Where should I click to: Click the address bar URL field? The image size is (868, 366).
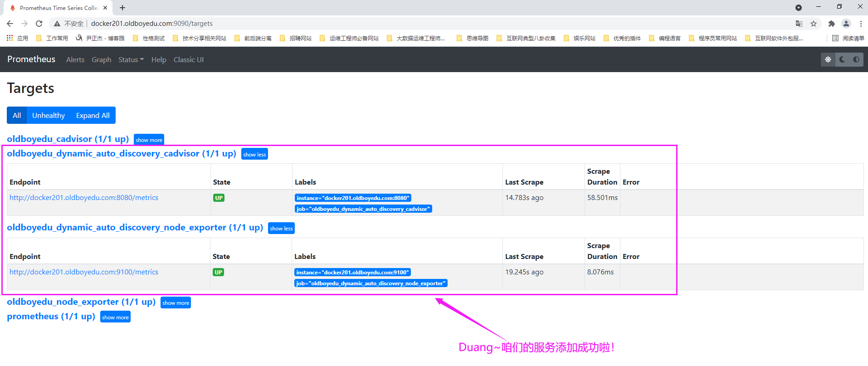[152, 24]
